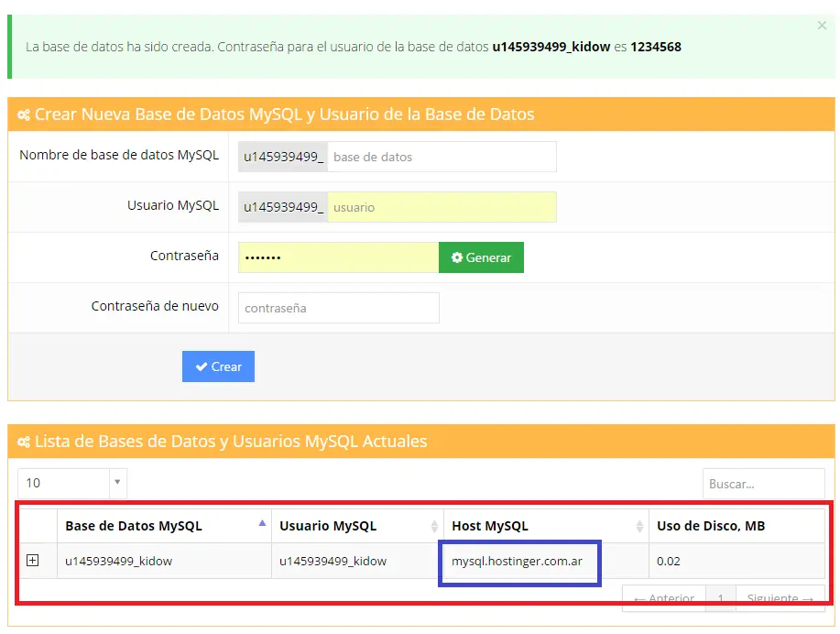Open the rows-per-page dropdown showing 10
Image resolution: width=840 pixels, height=634 pixels.
tap(72, 483)
